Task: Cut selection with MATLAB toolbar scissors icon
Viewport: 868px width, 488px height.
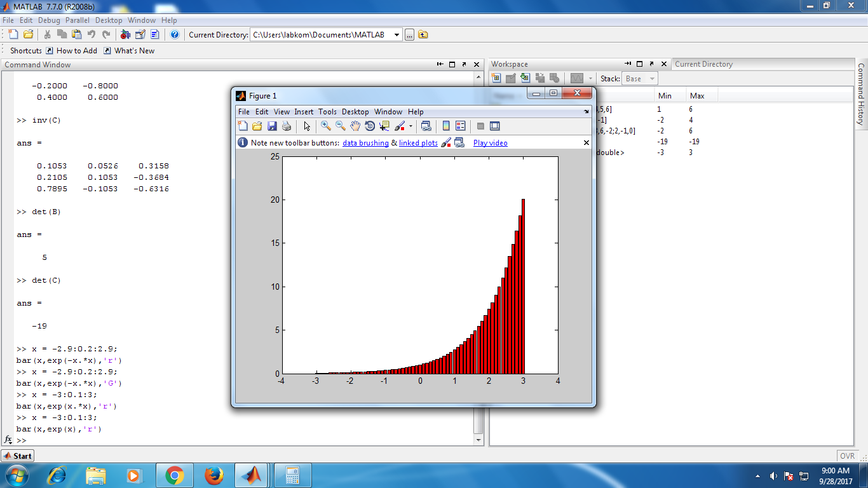Action: point(47,34)
